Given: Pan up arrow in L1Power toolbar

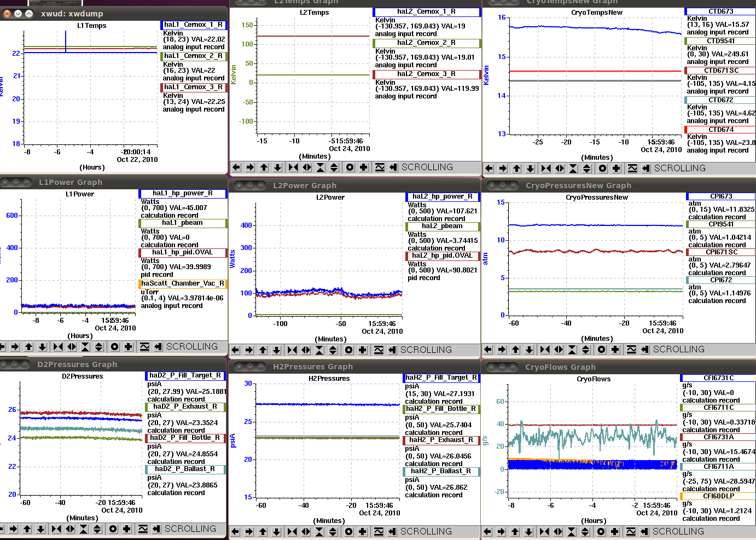Looking at the screenshot, I should pyautogui.click(x=28, y=347).
